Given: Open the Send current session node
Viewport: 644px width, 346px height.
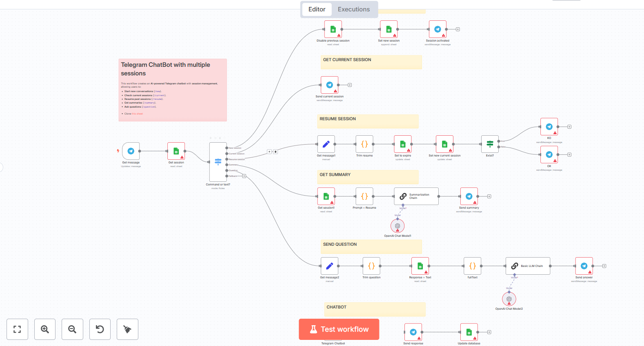Looking at the screenshot, I should [x=329, y=85].
